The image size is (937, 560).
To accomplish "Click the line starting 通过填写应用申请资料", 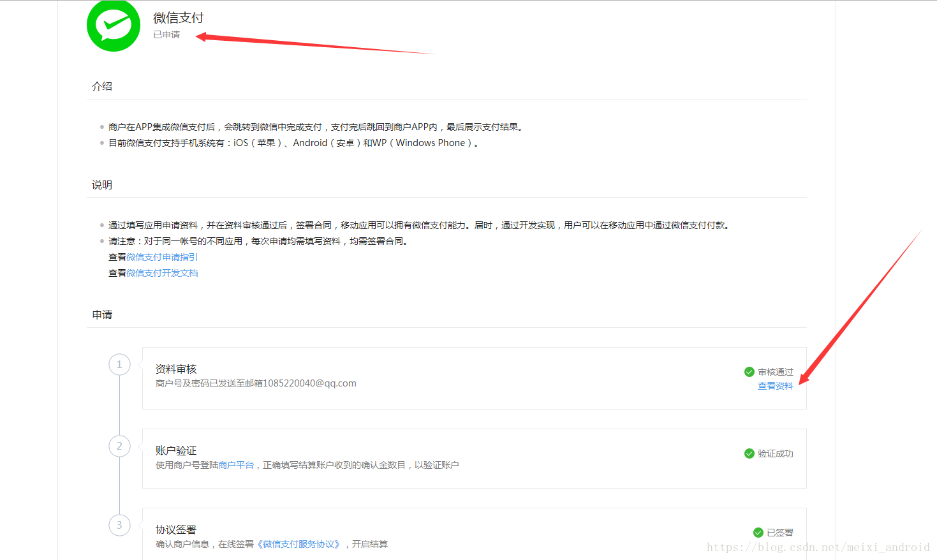I will tap(420, 225).
